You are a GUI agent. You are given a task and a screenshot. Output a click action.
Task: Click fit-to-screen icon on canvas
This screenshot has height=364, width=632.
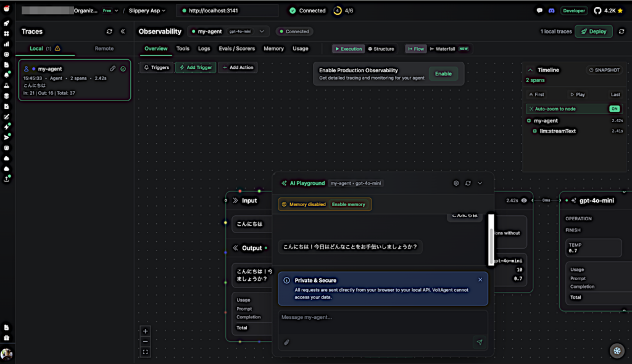[145, 352]
